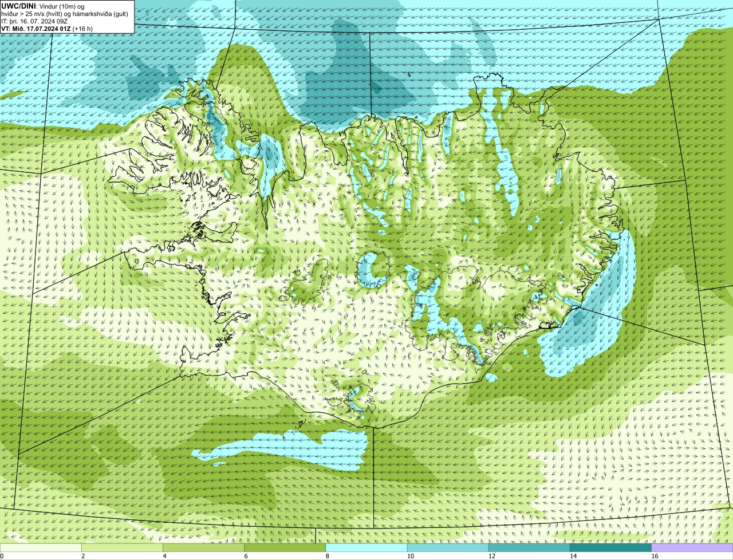
Task: Click the "UWC/DINI: Vindur (10m) og" title line
Action: (x=43, y=6)
